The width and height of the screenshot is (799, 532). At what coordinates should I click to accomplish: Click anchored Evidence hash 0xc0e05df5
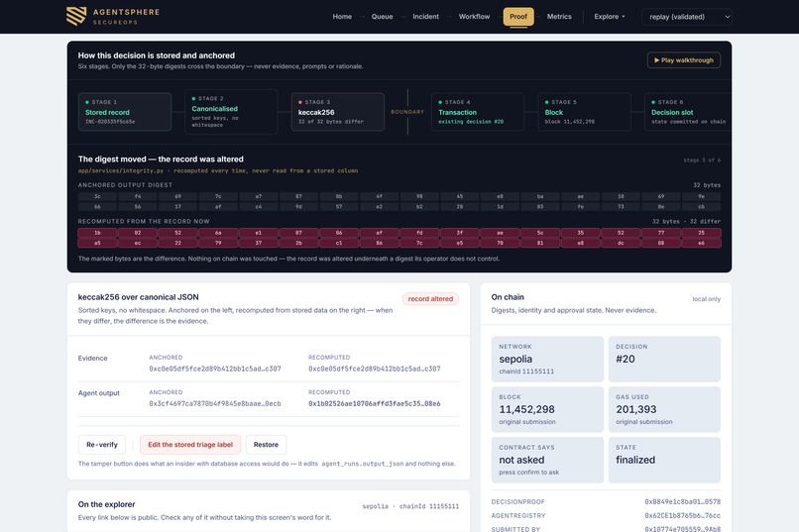coord(215,369)
